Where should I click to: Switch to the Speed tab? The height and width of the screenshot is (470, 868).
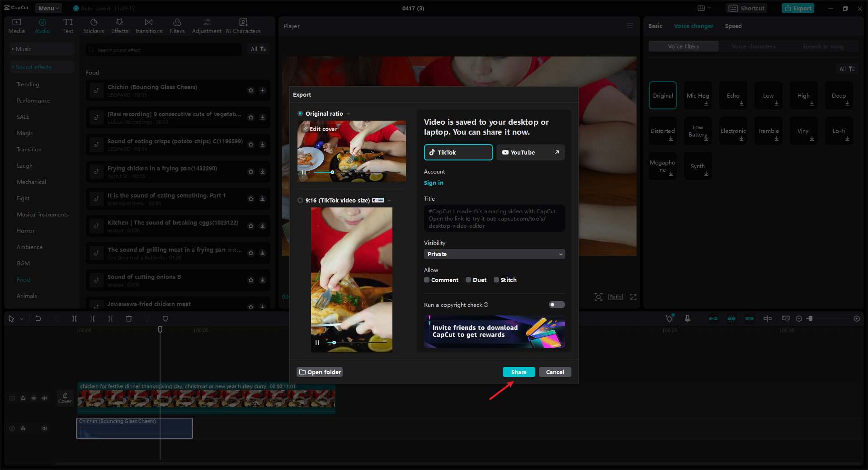point(733,26)
